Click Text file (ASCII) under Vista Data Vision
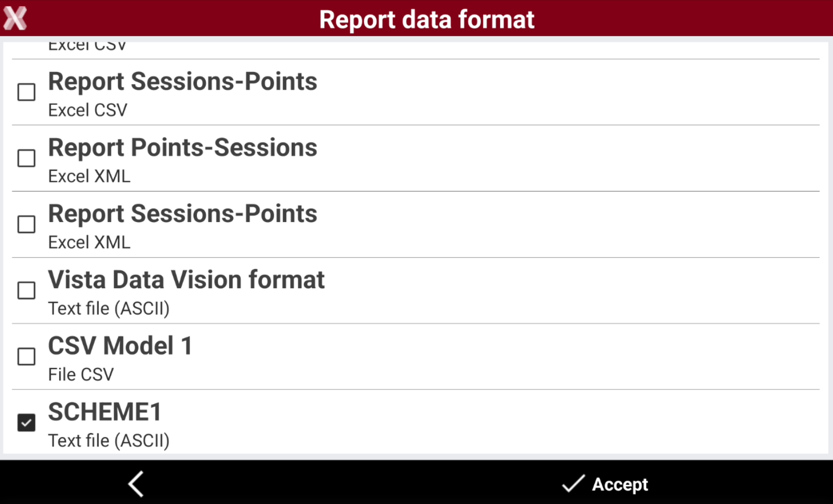 (x=109, y=309)
